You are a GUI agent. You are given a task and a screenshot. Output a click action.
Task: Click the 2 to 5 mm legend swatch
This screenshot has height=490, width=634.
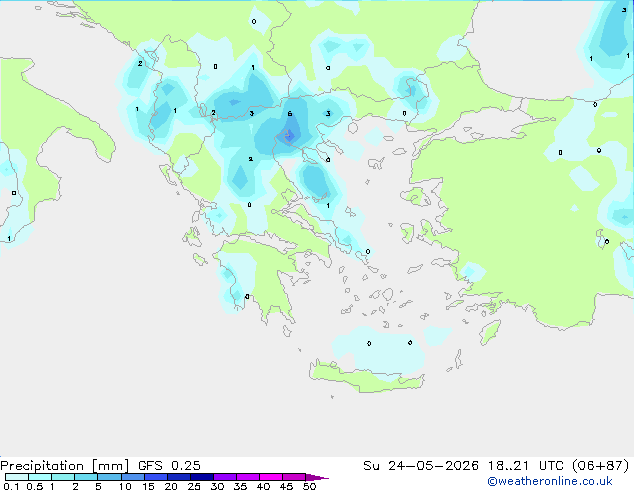[86, 477]
